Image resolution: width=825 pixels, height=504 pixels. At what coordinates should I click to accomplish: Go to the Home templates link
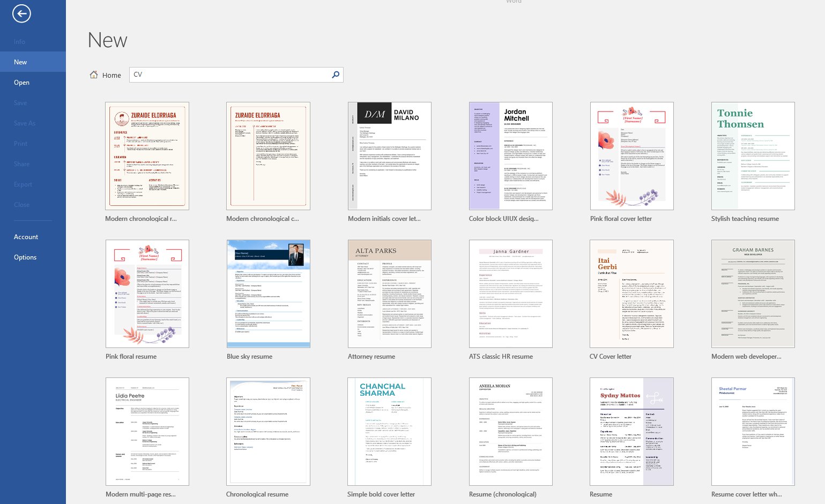pyautogui.click(x=112, y=75)
